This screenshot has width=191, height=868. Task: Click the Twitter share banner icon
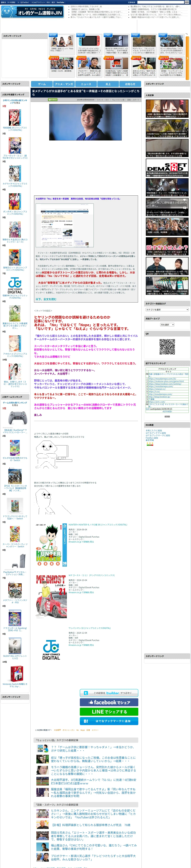click(109, 693)
